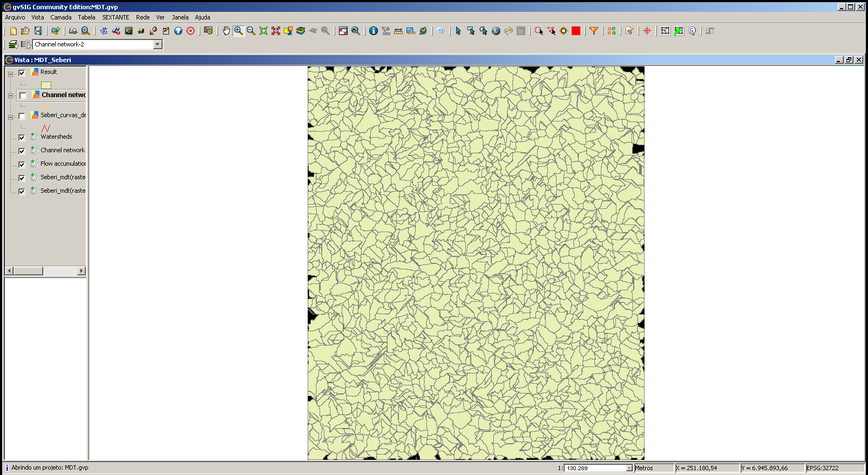This screenshot has height=475, width=868.
Task: Select the Flow accumulation layer name
Action: click(x=63, y=164)
